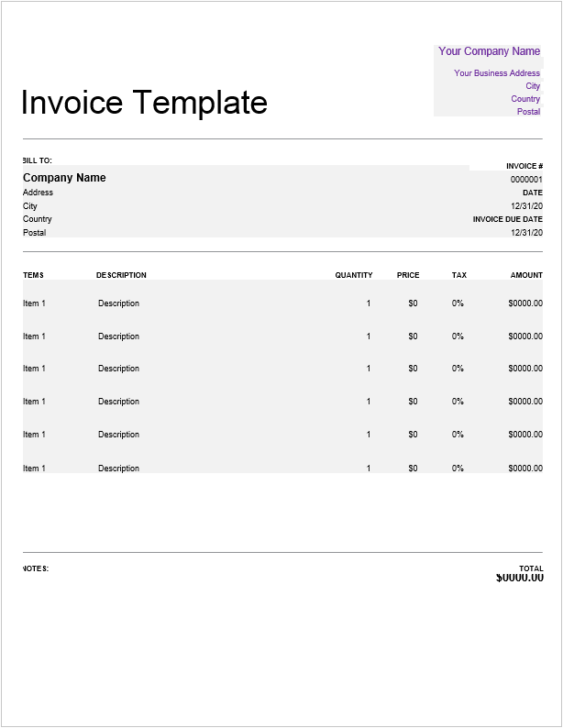
Task: Select purple "City" under Your Business Address
Action: [x=533, y=86]
